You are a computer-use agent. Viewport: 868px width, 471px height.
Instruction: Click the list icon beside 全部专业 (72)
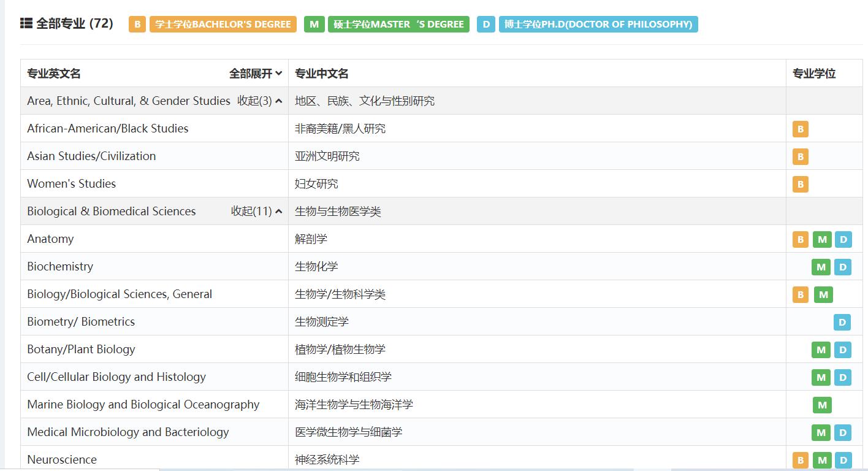click(26, 23)
